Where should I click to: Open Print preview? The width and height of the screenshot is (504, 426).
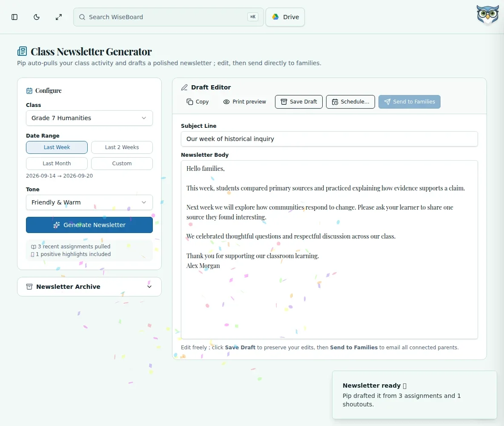245,102
